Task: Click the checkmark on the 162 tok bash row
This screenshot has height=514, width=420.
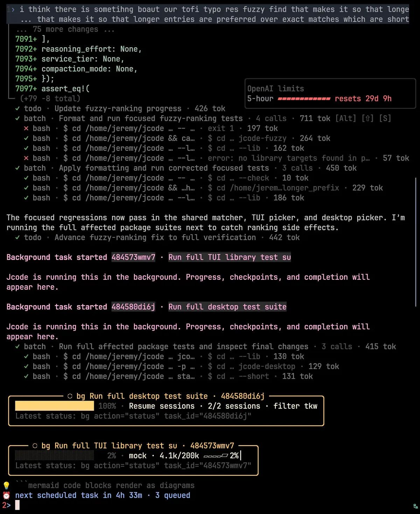Action: (x=26, y=148)
